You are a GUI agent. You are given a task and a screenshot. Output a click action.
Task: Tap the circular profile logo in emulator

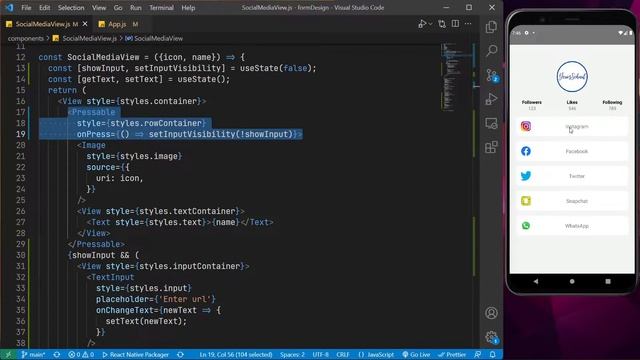[572, 76]
